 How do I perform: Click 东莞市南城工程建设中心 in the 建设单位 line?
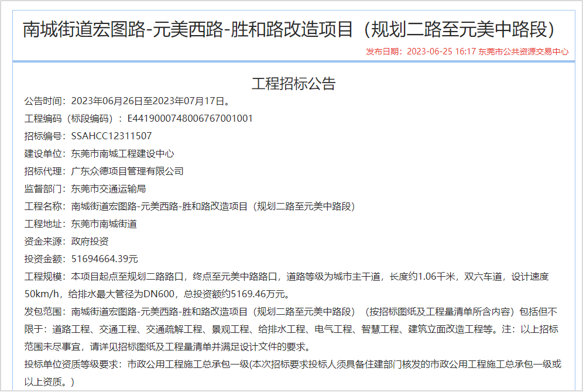[123, 153]
